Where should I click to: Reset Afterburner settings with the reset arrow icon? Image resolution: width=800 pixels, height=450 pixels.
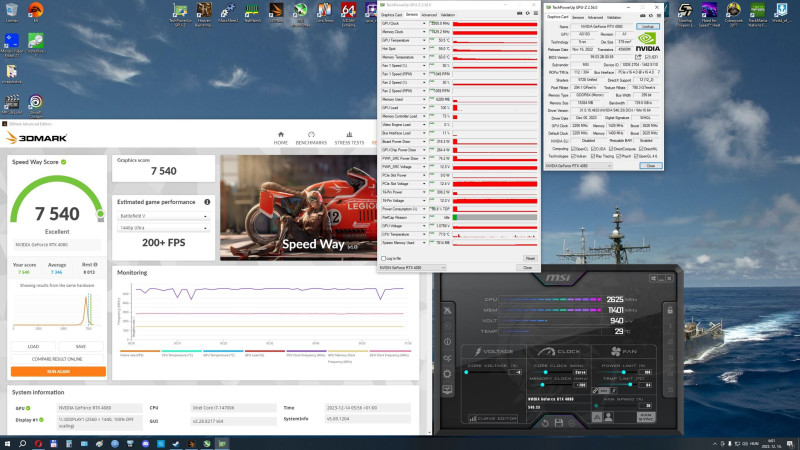click(545, 423)
